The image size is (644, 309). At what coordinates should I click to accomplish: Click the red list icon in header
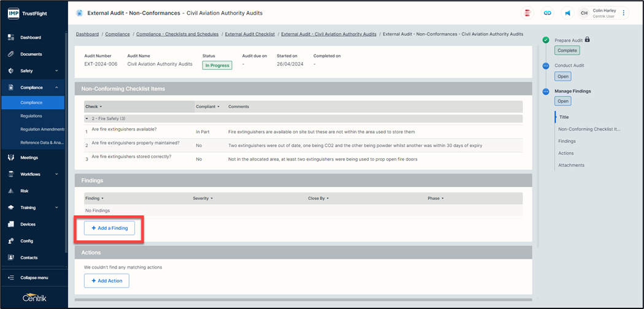pos(527,13)
